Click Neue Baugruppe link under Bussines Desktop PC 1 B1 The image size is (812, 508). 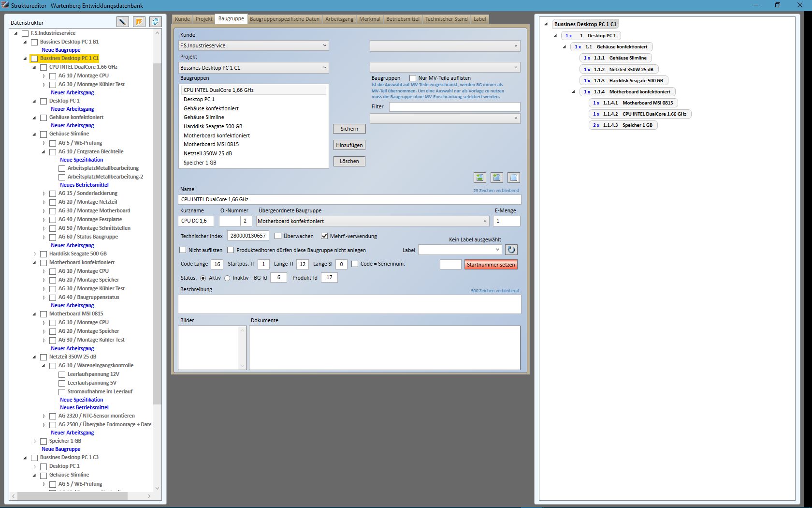point(61,50)
